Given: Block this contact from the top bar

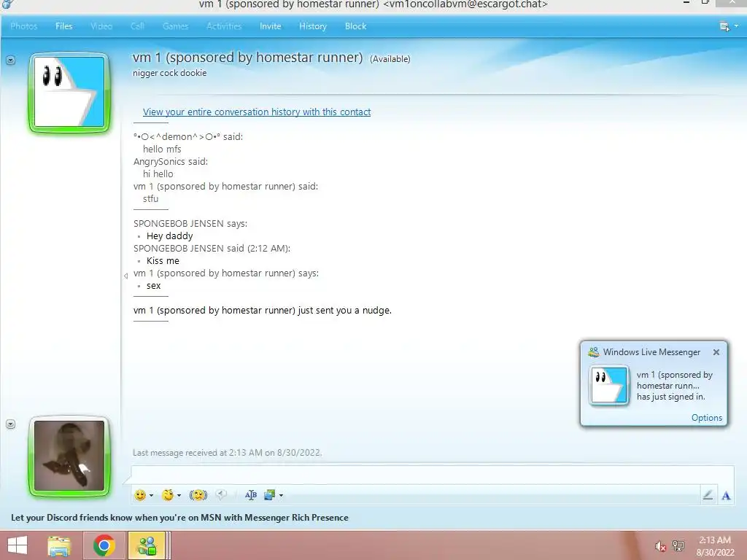Looking at the screenshot, I should [355, 26].
